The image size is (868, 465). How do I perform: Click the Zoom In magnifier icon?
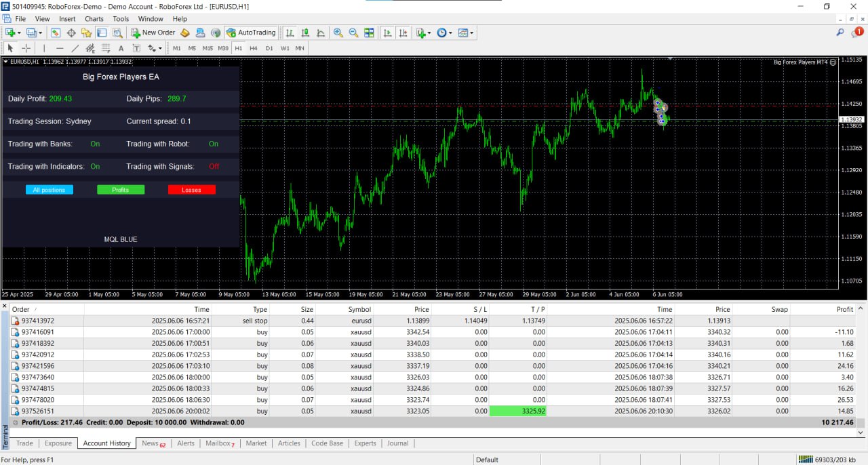pos(338,33)
